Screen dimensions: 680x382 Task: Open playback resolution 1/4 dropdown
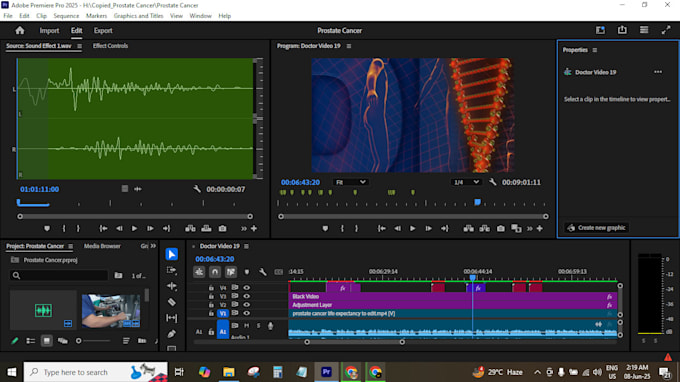coord(466,182)
